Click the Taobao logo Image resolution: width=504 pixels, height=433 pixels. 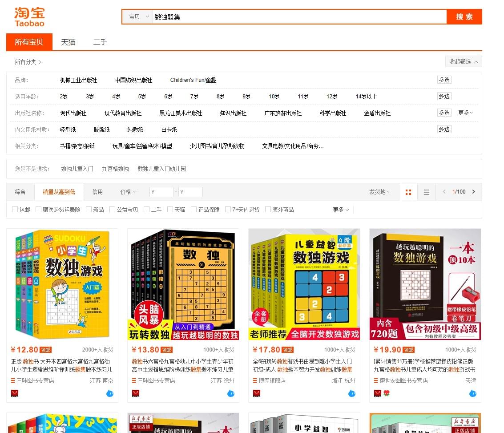29,16
